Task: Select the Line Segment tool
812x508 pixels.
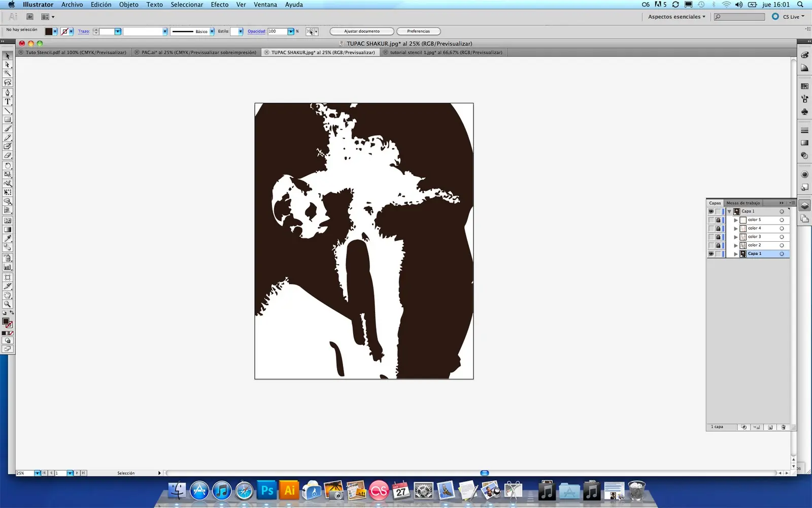Action: 8,110
